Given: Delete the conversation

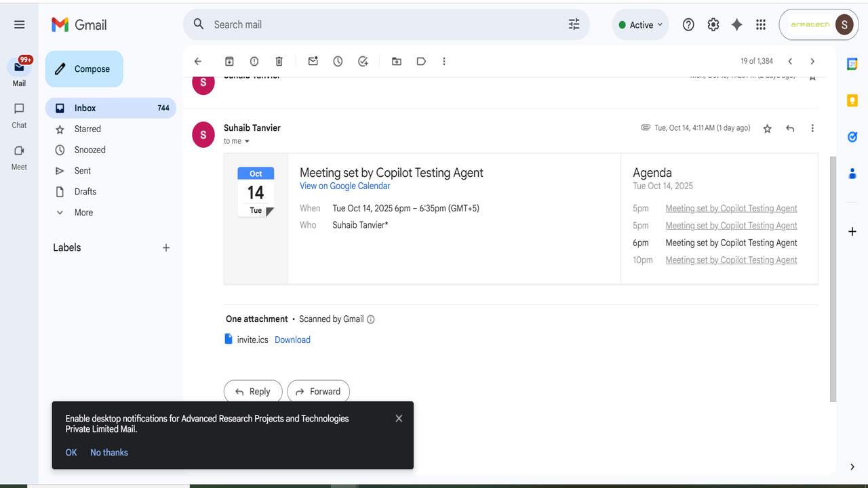Looking at the screenshot, I should [x=279, y=62].
